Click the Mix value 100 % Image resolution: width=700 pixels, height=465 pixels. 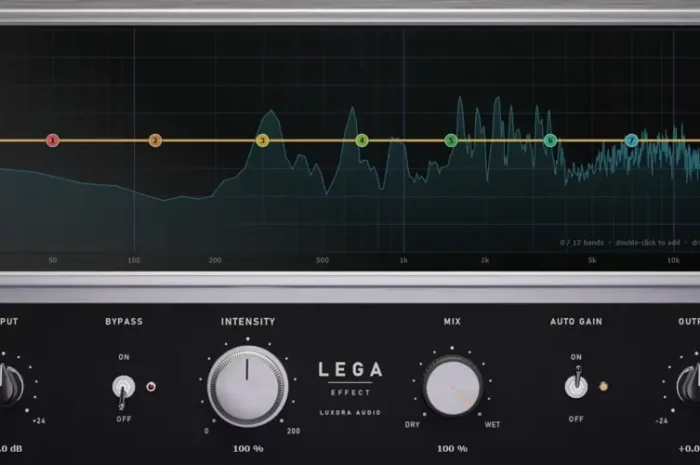[x=452, y=448]
